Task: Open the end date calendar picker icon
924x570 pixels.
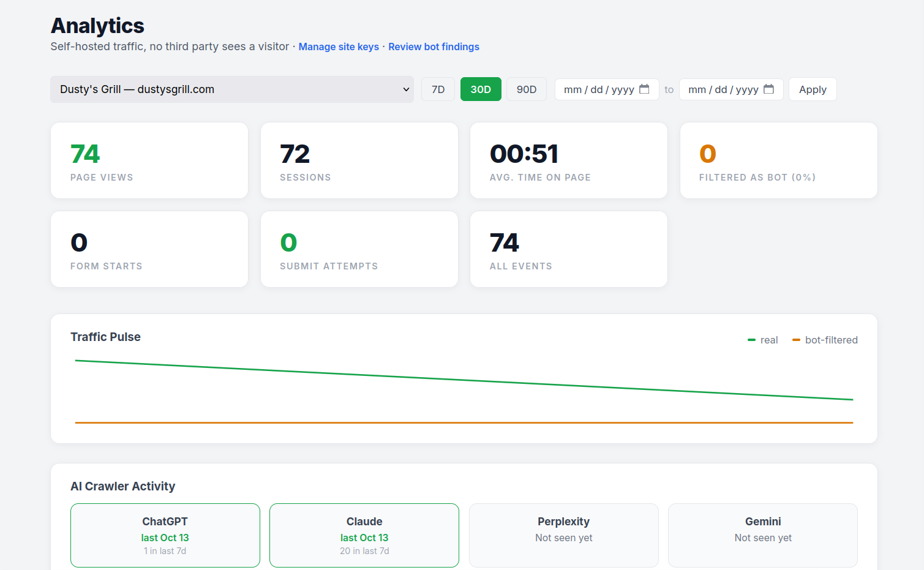Action: pyautogui.click(x=768, y=89)
